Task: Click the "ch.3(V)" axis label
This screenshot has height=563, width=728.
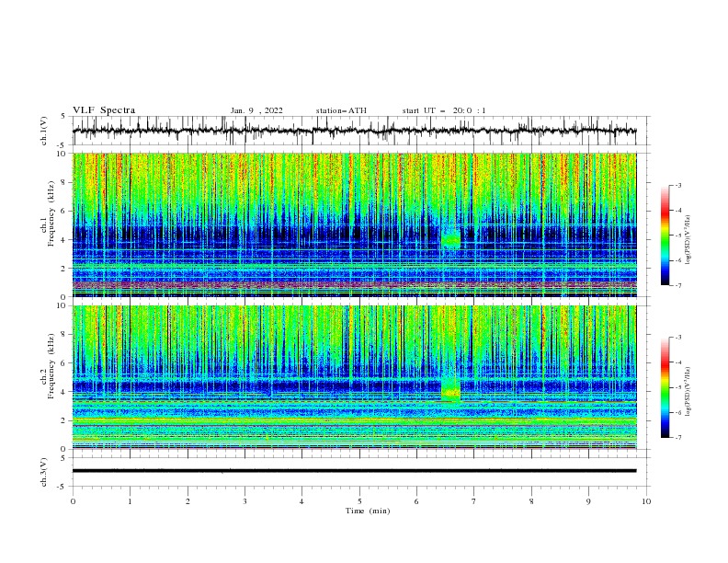Action: pyautogui.click(x=44, y=472)
